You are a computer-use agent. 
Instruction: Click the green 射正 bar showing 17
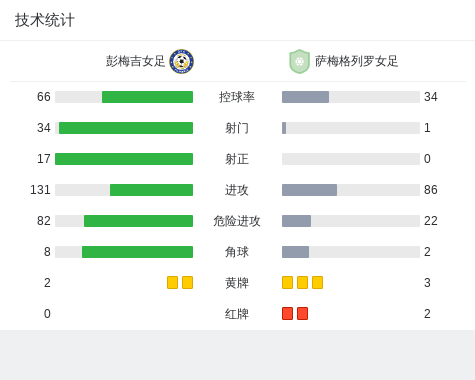(x=124, y=159)
